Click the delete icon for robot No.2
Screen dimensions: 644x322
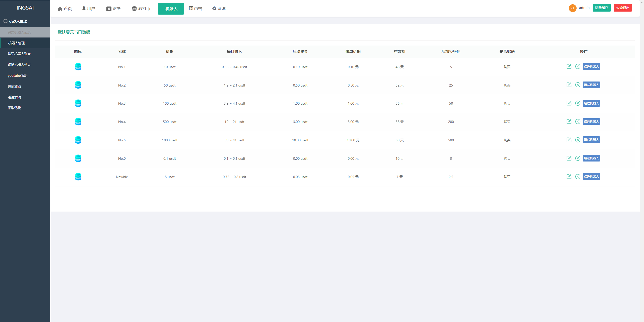tap(578, 85)
